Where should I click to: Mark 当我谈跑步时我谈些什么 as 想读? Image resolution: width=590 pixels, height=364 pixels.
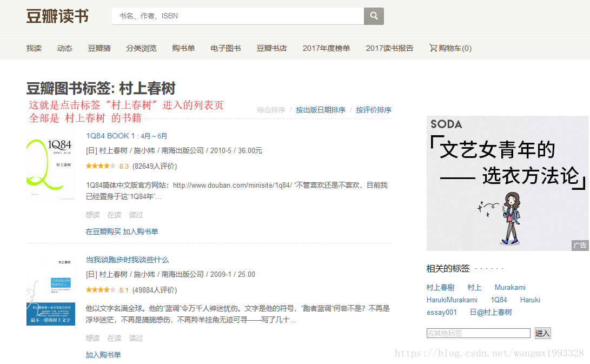coord(93,339)
